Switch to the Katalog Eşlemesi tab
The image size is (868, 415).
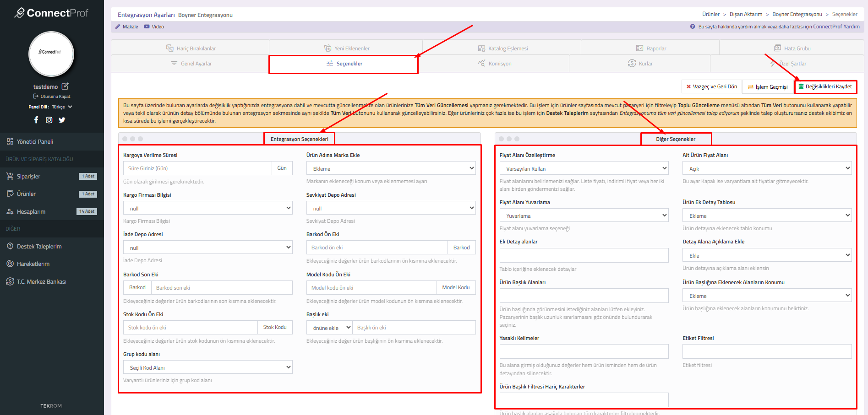[x=502, y=48]
